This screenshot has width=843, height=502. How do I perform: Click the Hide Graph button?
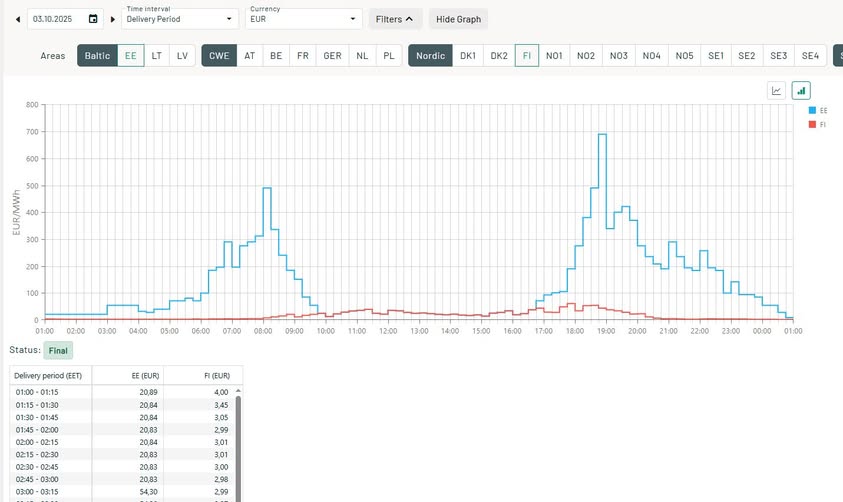[x=458, y=19]
